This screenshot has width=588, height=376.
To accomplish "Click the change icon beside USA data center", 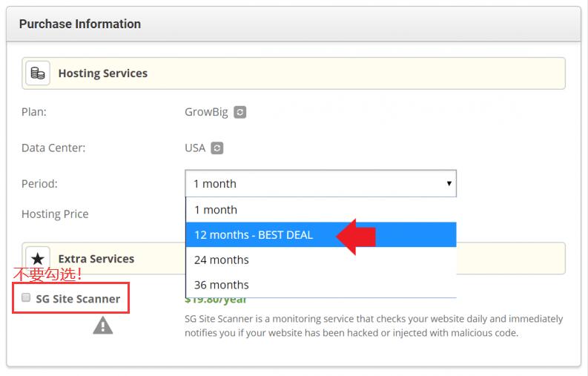I will point(217,148).
